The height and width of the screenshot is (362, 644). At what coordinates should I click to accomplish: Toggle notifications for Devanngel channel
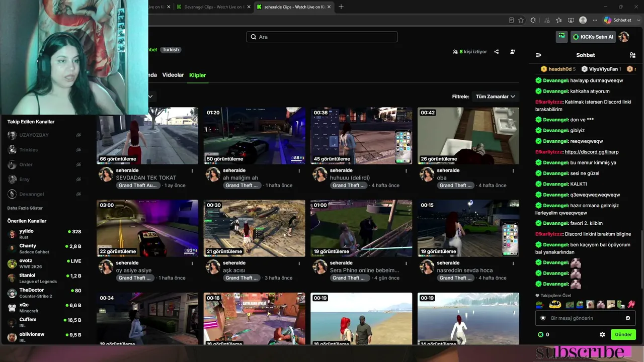click(78, 194)
